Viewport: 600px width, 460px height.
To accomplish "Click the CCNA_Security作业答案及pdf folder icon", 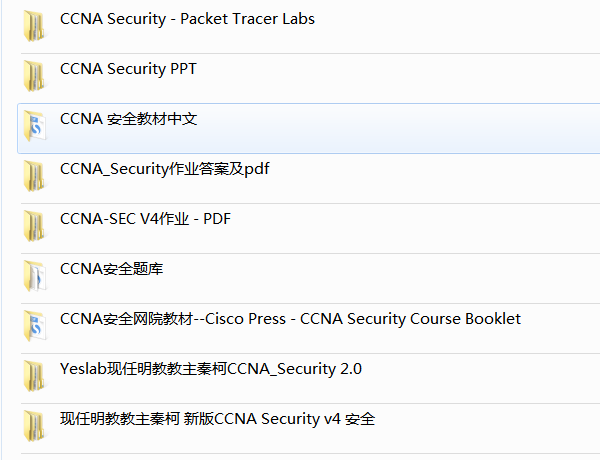I will tap(34, 176).
